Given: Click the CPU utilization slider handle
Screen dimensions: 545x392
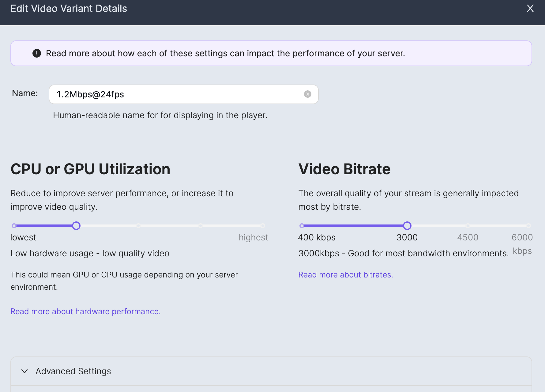Looking at the screenshot, I should [76, 226].
